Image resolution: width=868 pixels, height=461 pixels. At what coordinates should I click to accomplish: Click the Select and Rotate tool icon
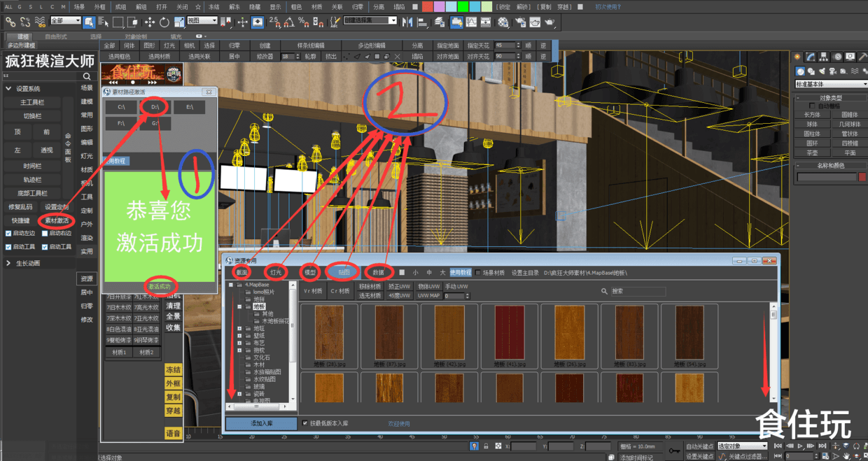click(x=163, y=22)
